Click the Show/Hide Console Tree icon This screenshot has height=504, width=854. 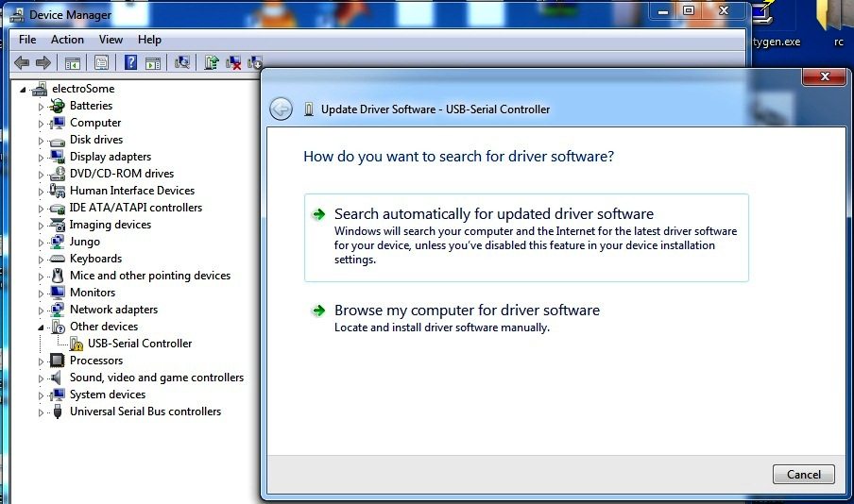point(72,63)
